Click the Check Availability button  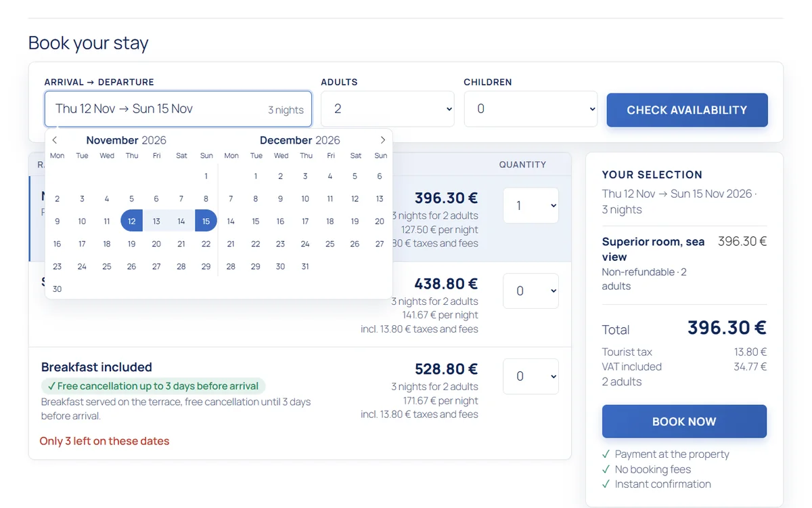[x=687, y=110]
